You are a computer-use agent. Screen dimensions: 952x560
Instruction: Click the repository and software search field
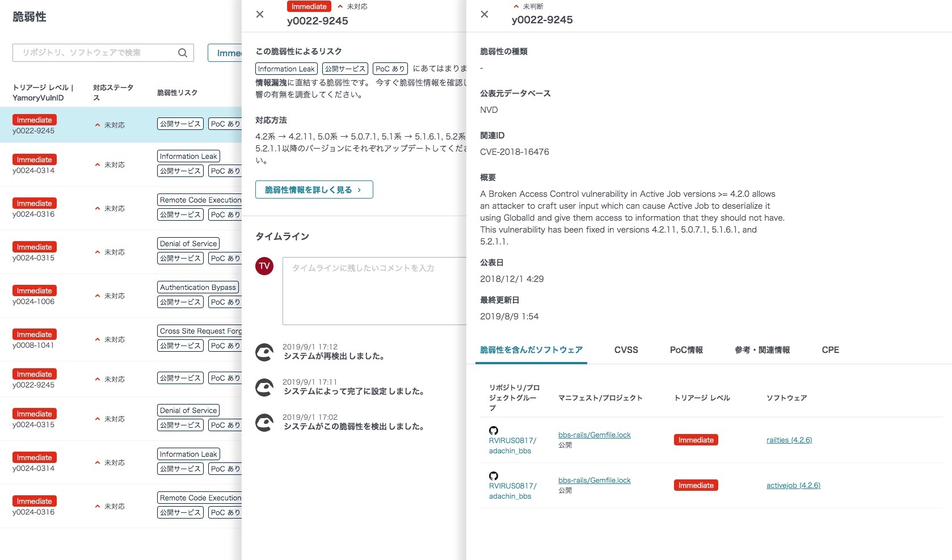(96, 53)
